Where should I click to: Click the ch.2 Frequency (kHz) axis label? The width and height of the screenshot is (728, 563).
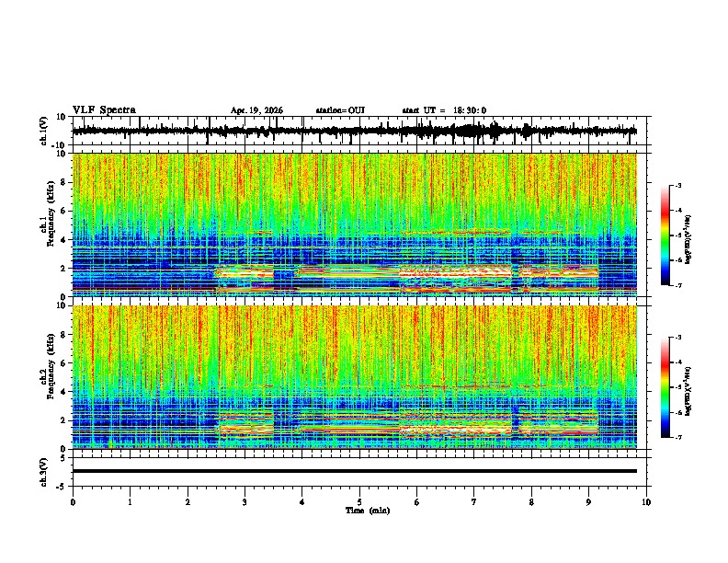(47, 377)
